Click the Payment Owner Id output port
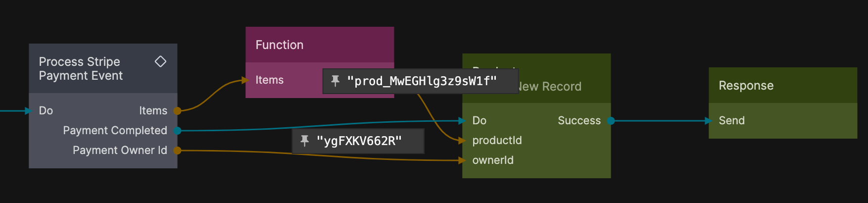This screenshot has height=203, width=868. pos(177,151)
